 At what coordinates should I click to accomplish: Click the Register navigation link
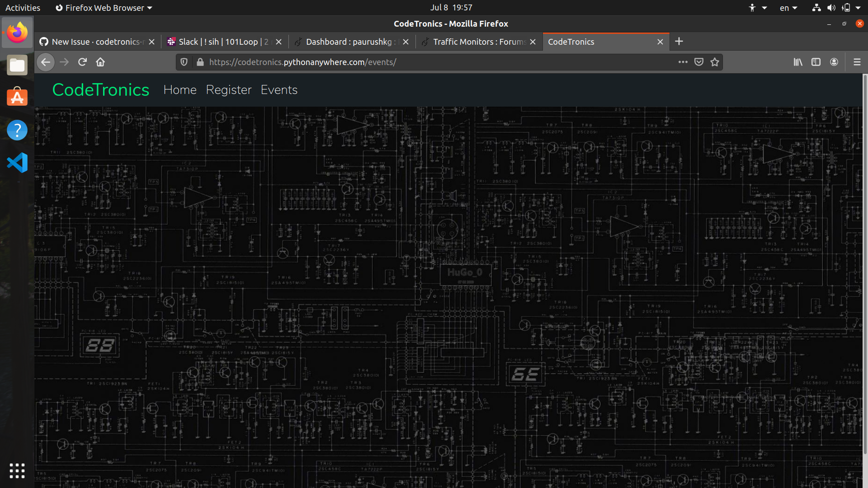pos(229,90)
